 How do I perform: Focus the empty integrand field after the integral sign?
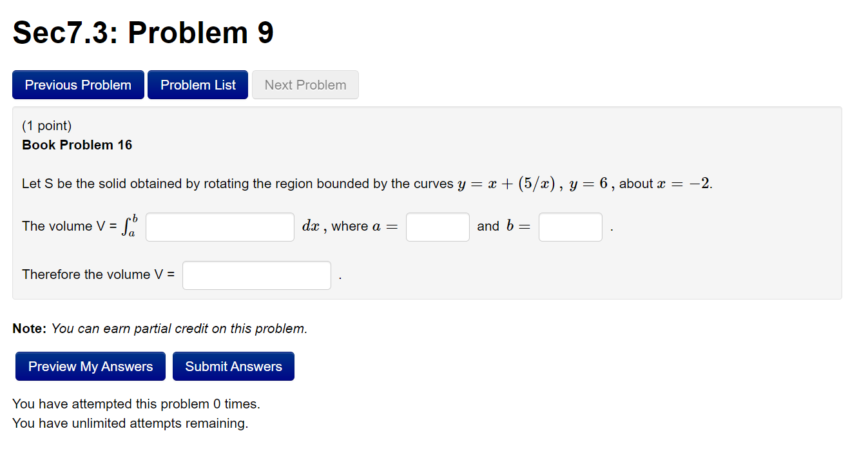pyautogui.click(x=219, y=226)
